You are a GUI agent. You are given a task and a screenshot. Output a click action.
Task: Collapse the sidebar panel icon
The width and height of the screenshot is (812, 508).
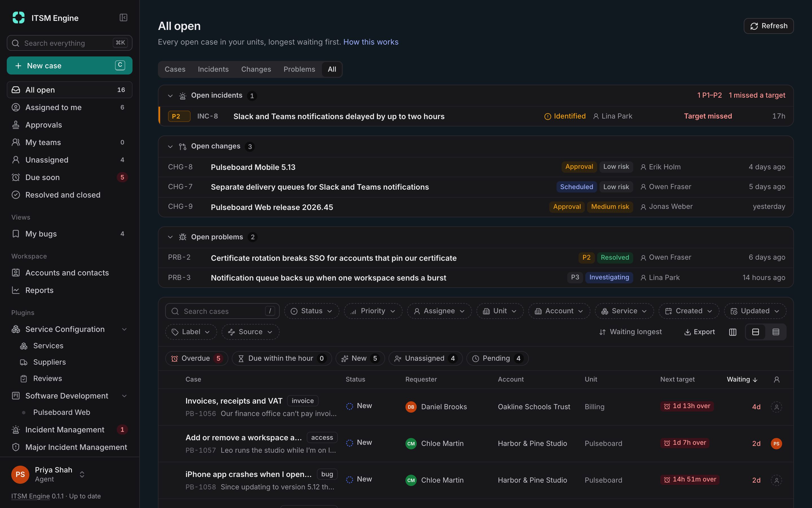click(123, 17)
